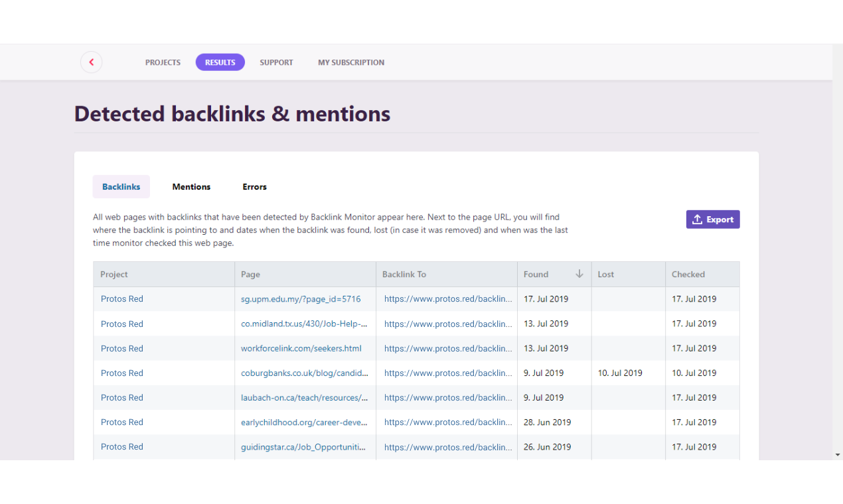The image size is (843, 504).
Task: Click the scrollbar down arrow
Action: point(837,456)
